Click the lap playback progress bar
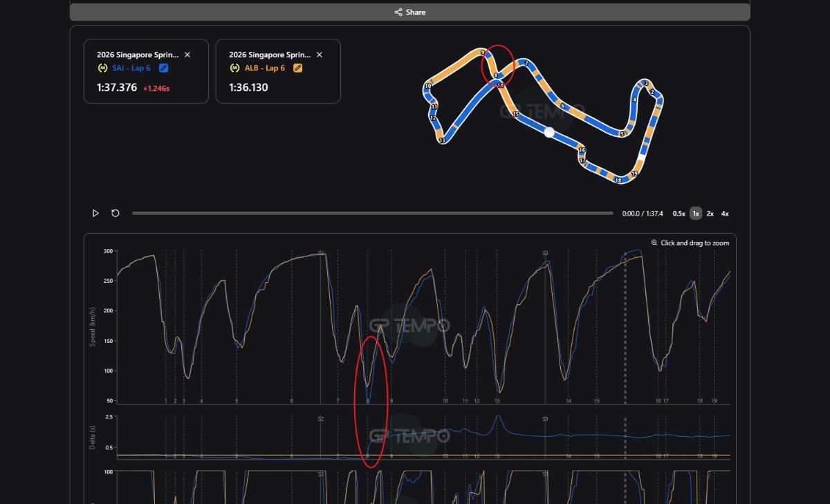Screen dimensions: 830x504 372,213
